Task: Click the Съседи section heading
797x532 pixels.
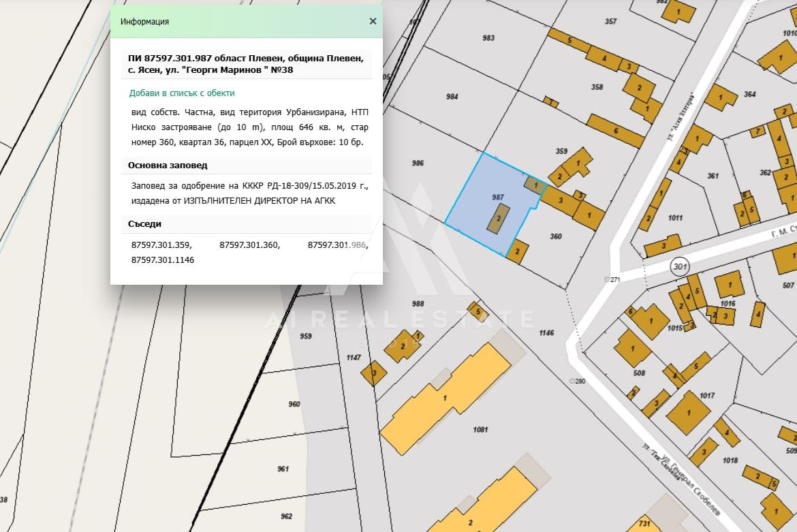Action: tap(144, 224)
